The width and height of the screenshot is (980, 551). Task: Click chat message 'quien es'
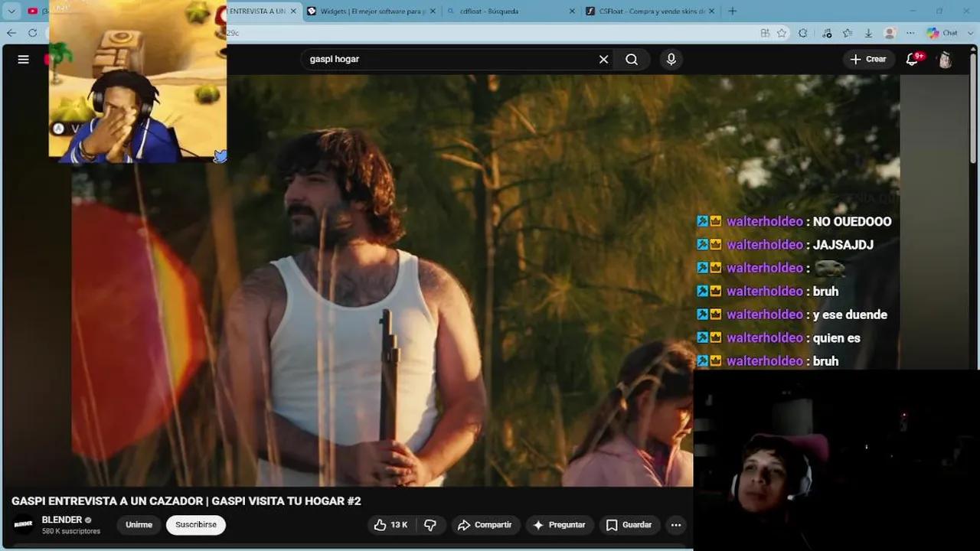836,337
